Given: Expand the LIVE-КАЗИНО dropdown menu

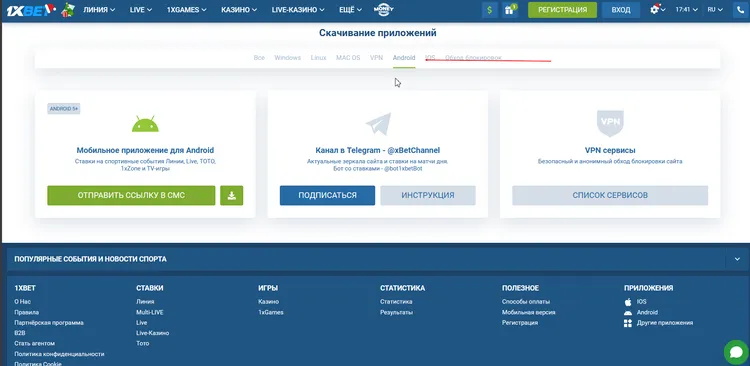Looking at the screenshot, I should click(x=298, y=10).
